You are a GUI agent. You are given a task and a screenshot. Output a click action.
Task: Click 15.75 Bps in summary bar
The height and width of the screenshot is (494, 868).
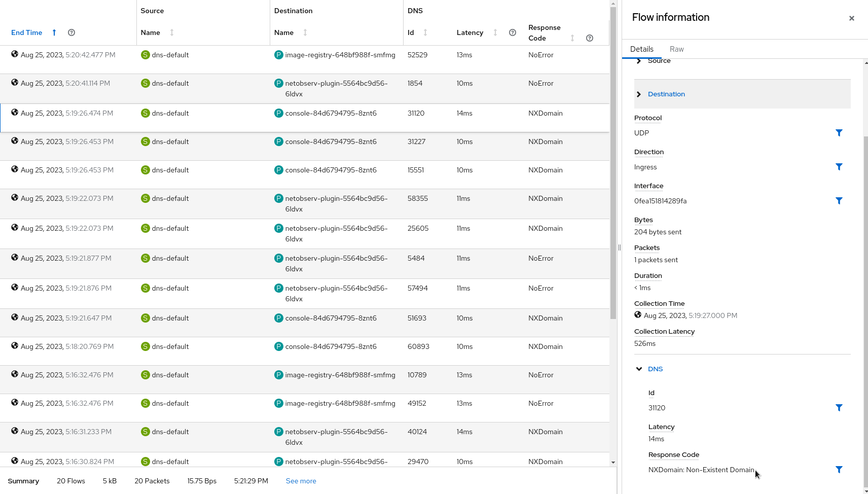click(x=202, y=481)
